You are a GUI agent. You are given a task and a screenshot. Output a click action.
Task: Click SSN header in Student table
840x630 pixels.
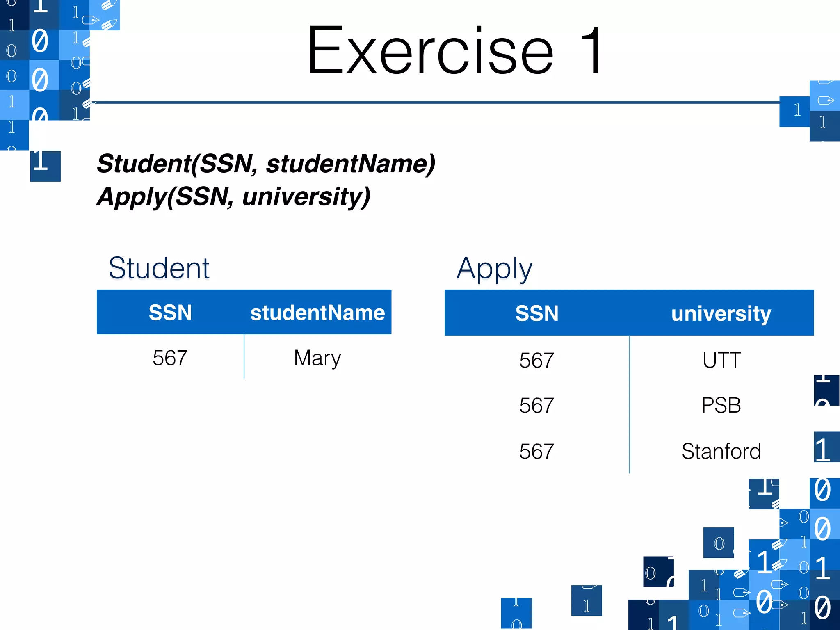tap(170, 313)
